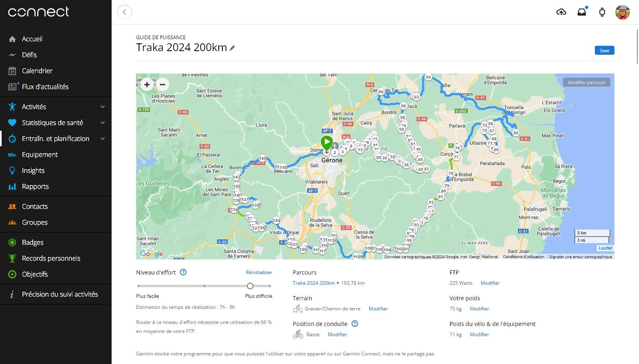Expand the Entraîn. et planification chevron
639x364 pixels.
tap(103, 138)
